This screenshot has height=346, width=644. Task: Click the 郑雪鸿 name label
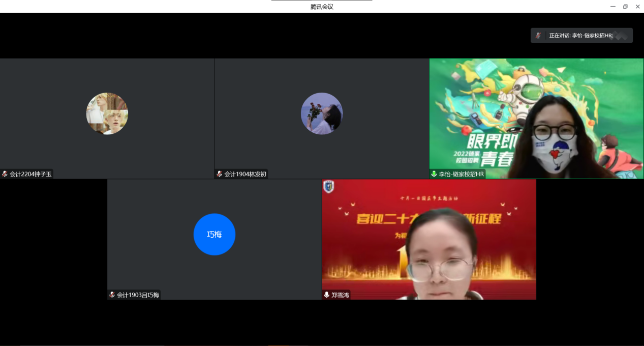[x=340, y=295]
